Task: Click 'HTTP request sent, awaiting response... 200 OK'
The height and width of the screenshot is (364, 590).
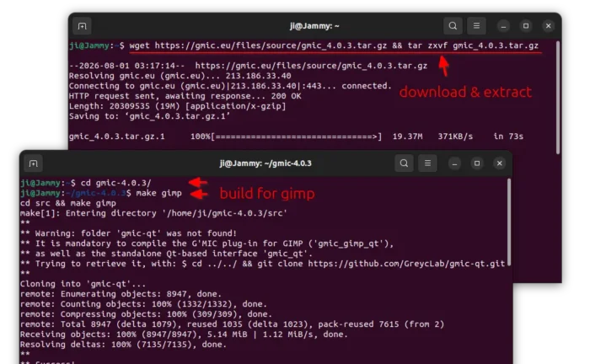Action: click(185, 96)
